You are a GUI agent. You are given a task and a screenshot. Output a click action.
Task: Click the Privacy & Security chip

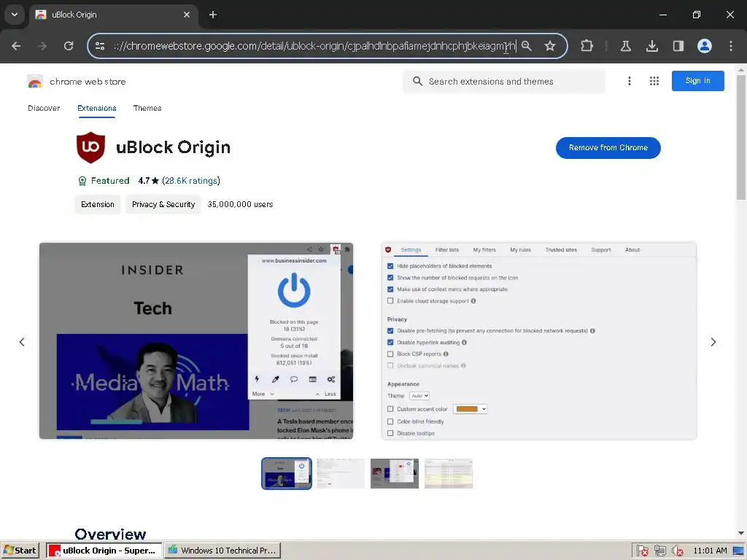click(163, 205)
